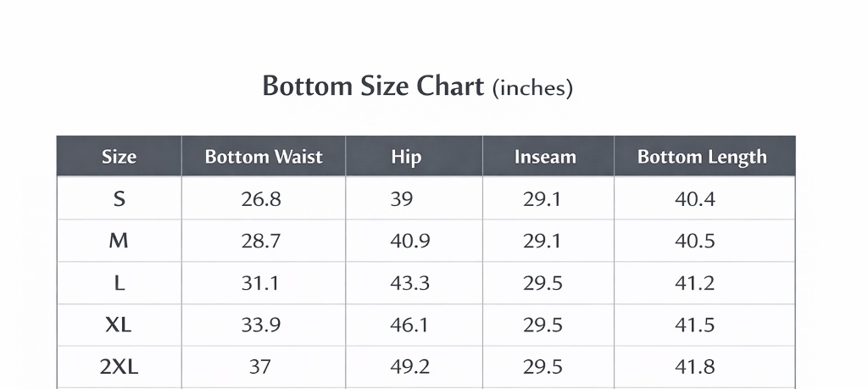Image resolution: width=868 pixels, height=389 pixels.
Task: Select the waist value 31.1 cell
Action: click(x=261, y=283)
